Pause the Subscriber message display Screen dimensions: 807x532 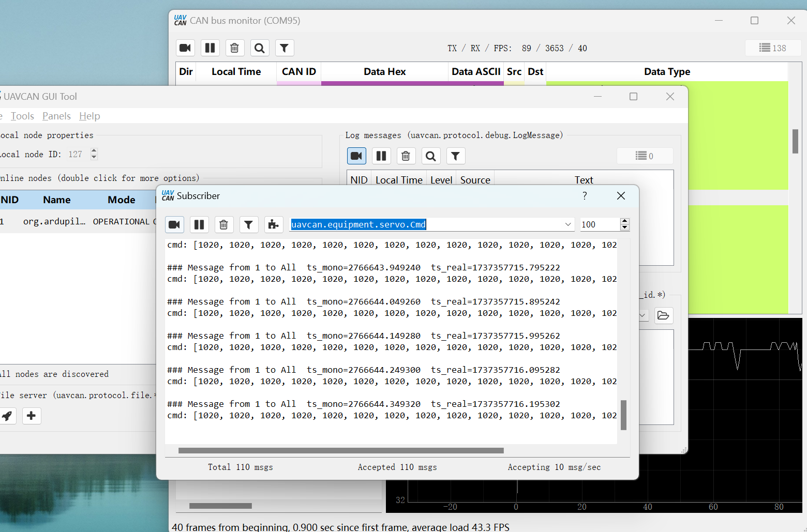(x=199, y=224)
